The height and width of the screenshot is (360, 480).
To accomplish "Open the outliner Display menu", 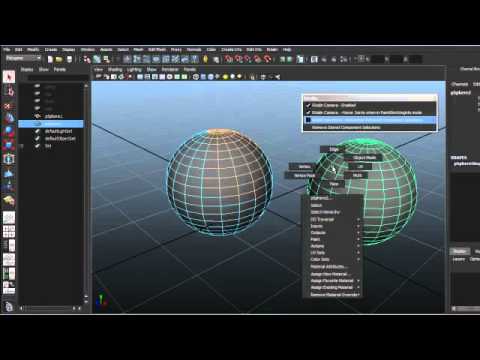I will tap(27, 69).
